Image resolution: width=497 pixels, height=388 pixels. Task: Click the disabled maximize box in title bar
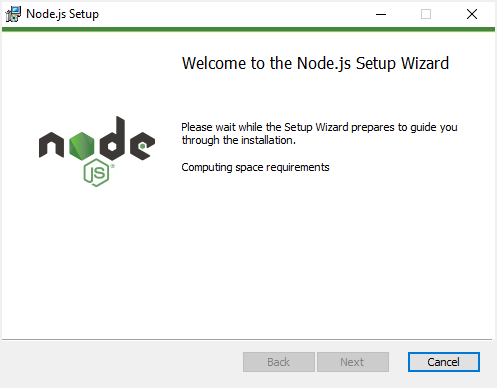pos(426,14)
